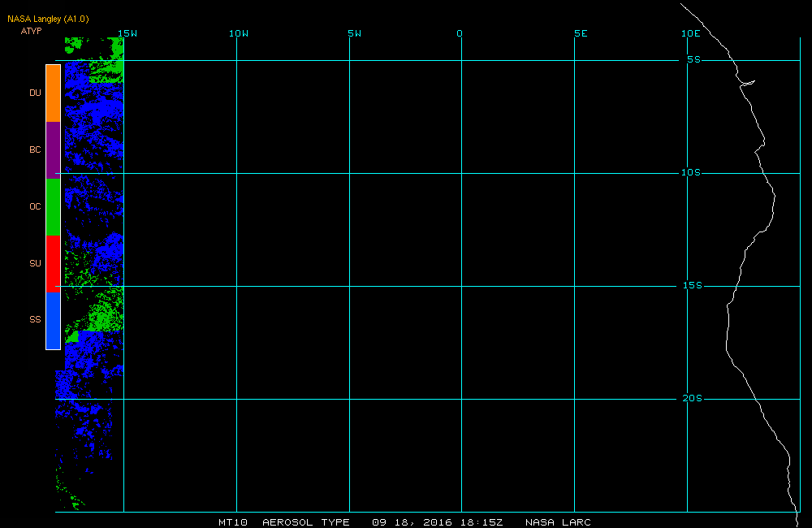
Task: Click the SS legend label
Action: [x=35, y=319]
